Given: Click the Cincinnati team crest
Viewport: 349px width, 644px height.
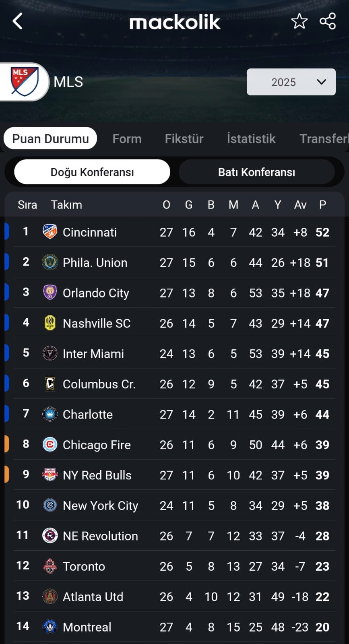Looking at the screenshot, I should pyautogui.click(x=50, y=232).
